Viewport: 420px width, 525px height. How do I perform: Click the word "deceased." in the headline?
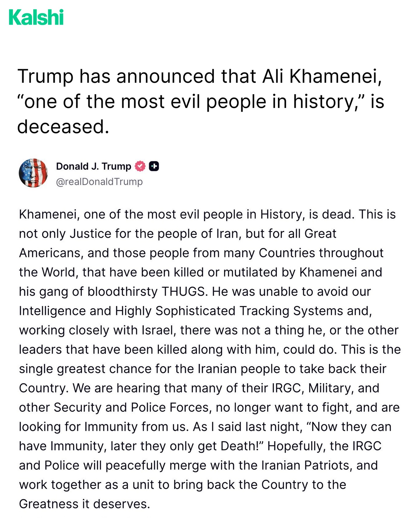[x=63, y=127]
